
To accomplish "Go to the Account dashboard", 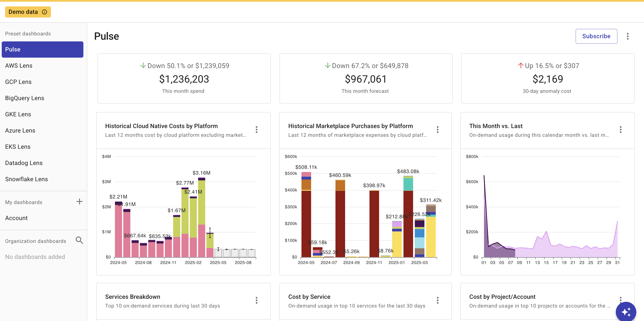I will coord(16,218).
